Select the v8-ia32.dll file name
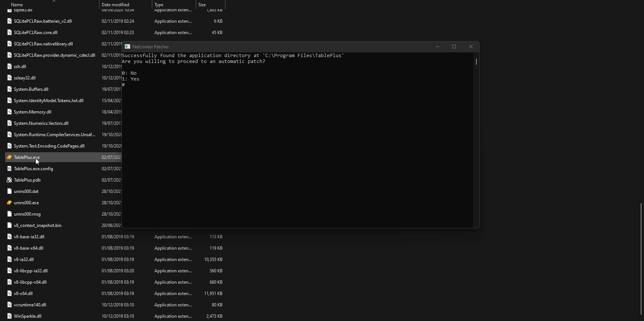The height and width of the screenshot is (321, 644). (x=24, y=260)
